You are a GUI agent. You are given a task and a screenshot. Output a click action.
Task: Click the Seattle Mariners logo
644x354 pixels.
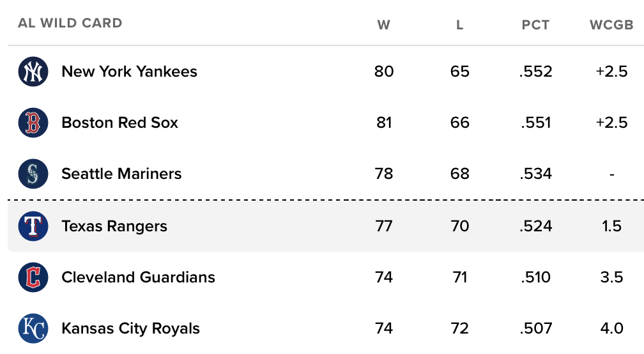[x=33, y=174]
